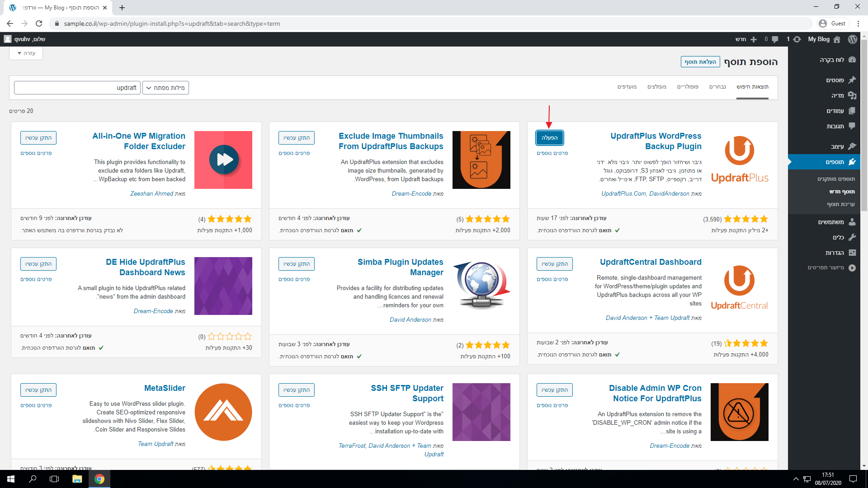868x488 pixels.
Task: Open the comments bubble in admin bar
Action: [x=775, y=39]
